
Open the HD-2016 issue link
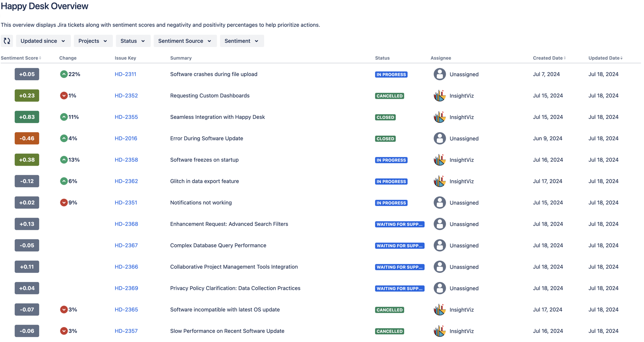126,138
